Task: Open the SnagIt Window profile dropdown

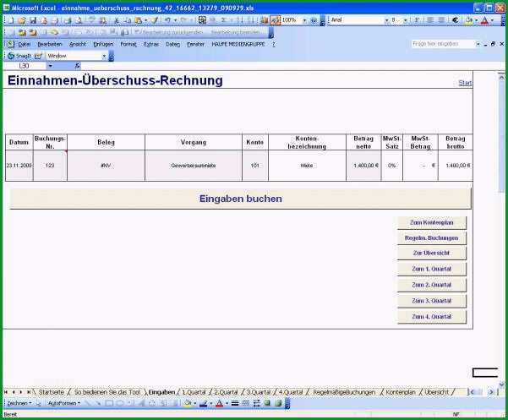Action: (x=104, y=56)
